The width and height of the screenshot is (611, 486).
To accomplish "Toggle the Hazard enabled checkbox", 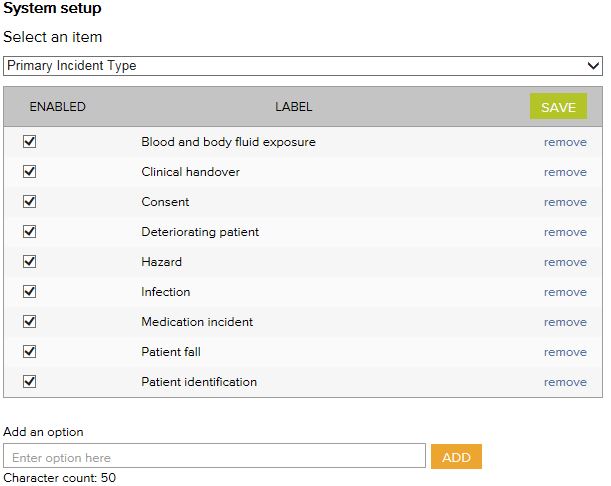I will coord(30,262).
